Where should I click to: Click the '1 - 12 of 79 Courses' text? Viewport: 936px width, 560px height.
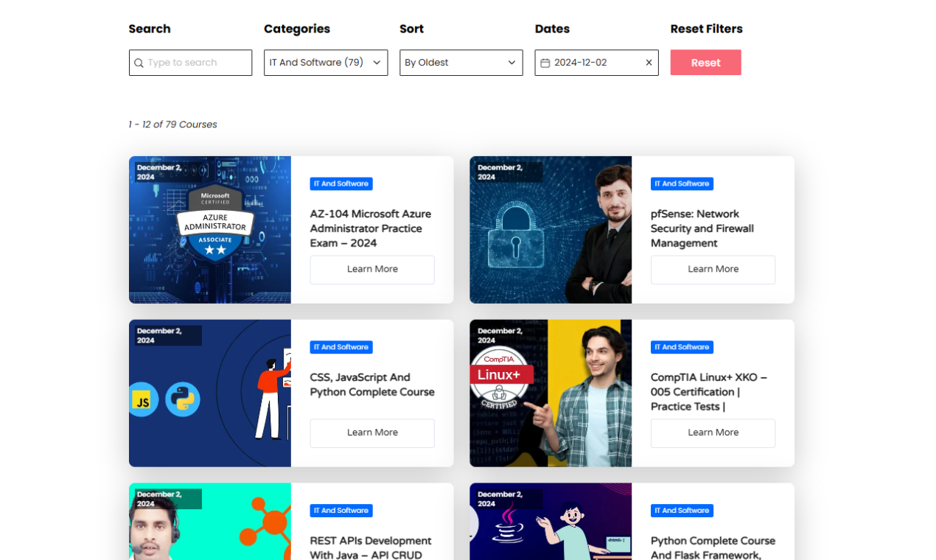coord(173,125)
